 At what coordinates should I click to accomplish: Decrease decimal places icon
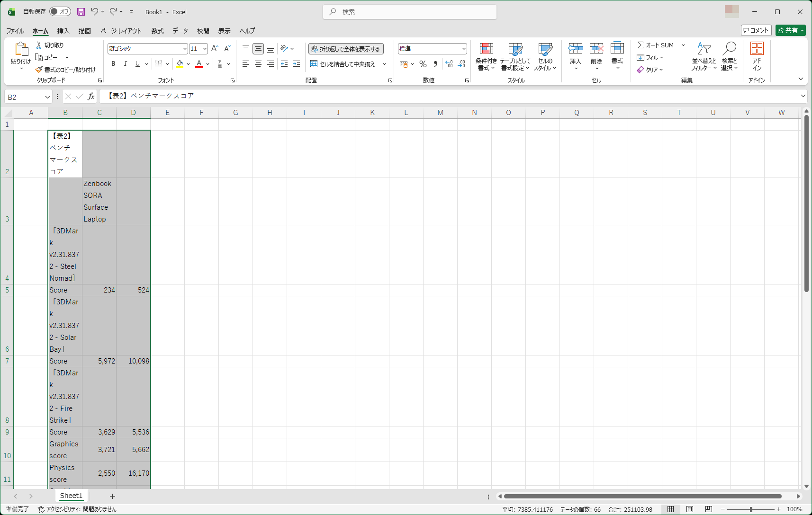[462, 64]
